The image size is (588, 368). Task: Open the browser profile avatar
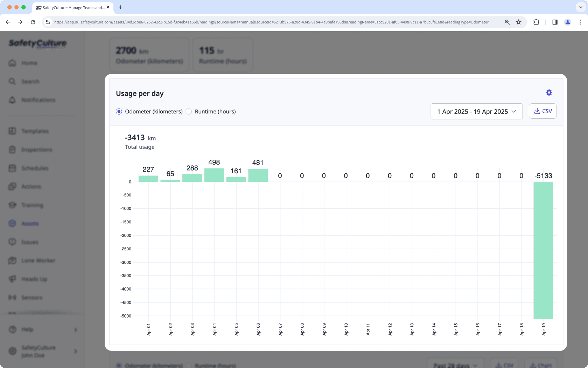(x=567, y=22)
